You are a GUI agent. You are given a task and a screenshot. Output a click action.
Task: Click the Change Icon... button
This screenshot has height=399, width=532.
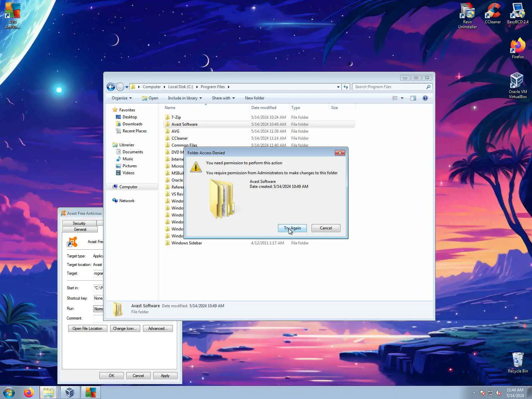coord(125,329)
